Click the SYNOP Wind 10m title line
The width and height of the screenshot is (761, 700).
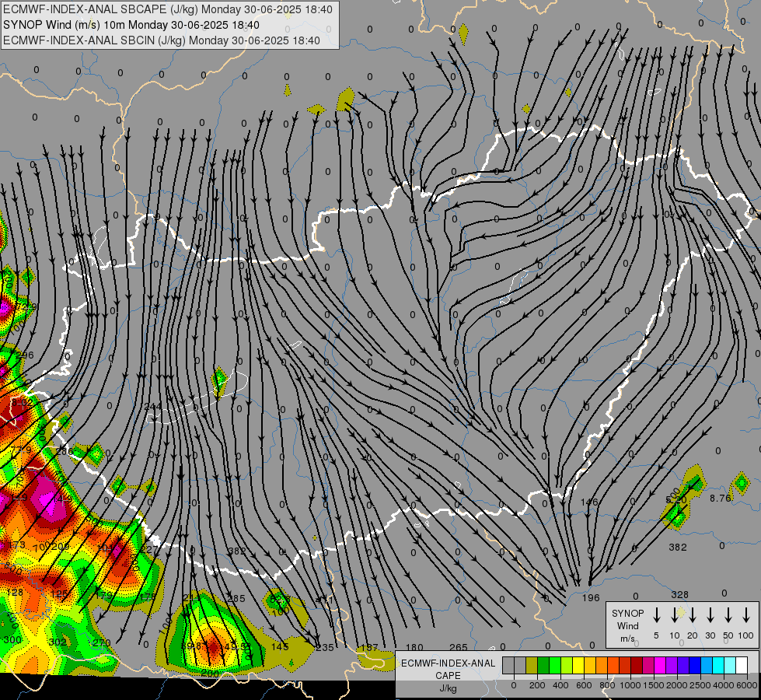click(131, 25)
